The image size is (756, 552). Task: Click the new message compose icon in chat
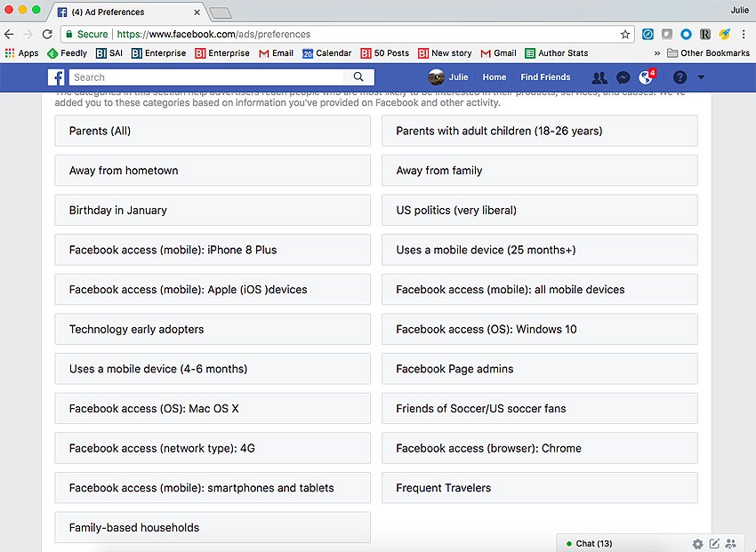tap(714, 543)
